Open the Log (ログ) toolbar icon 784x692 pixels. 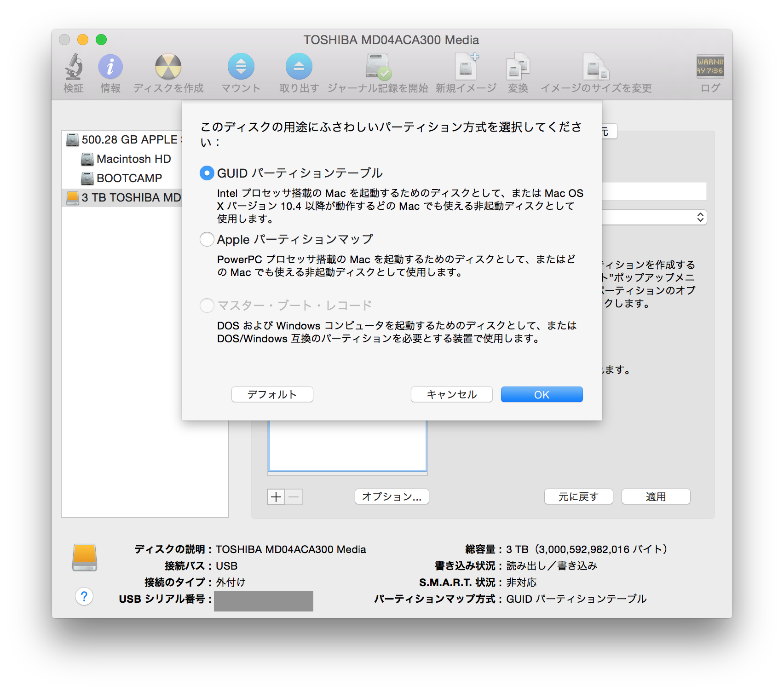pos(710,67)
